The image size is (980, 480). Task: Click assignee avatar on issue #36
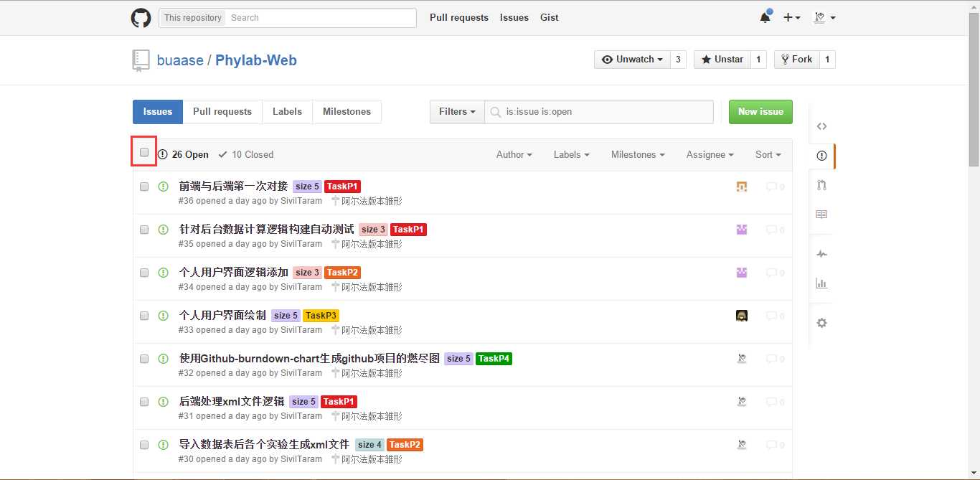(742, 187)
